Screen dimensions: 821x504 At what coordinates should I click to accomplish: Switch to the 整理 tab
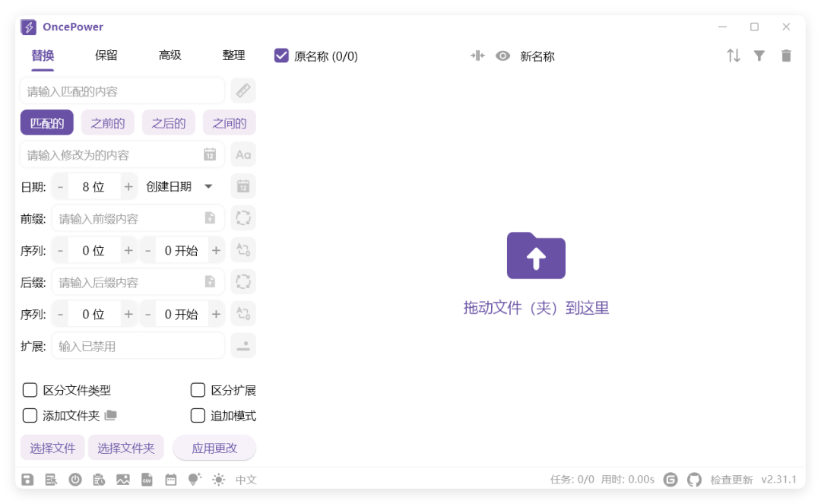click(x=233, y=55)
